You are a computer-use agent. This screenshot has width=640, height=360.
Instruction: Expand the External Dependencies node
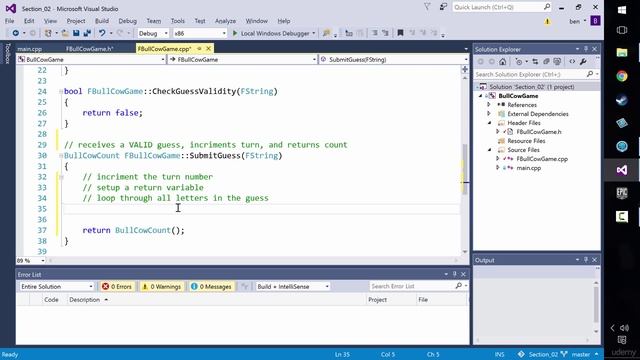489,113
